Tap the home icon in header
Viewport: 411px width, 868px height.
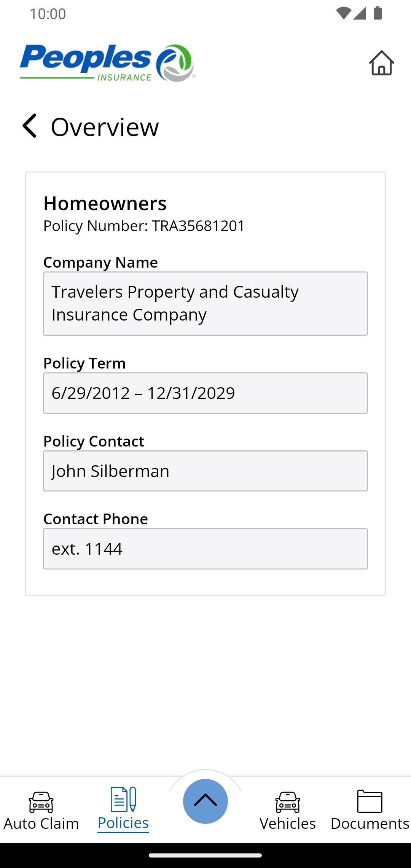point(381,63)
